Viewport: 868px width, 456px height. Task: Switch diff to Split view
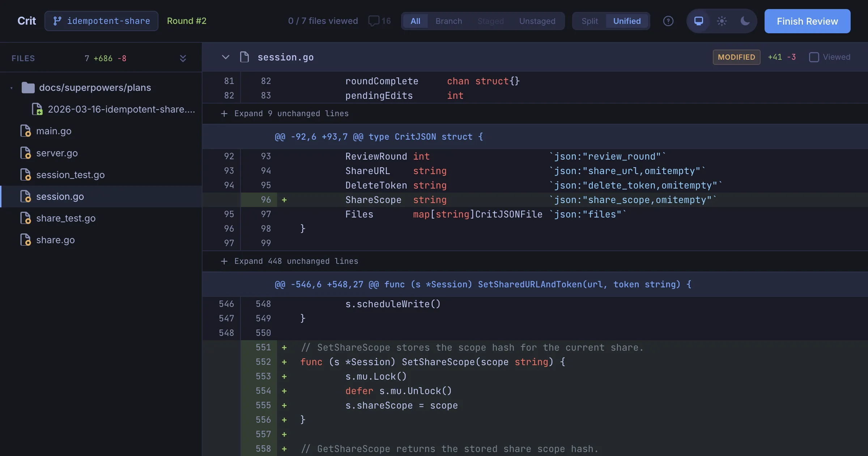(x=590, y=21)
